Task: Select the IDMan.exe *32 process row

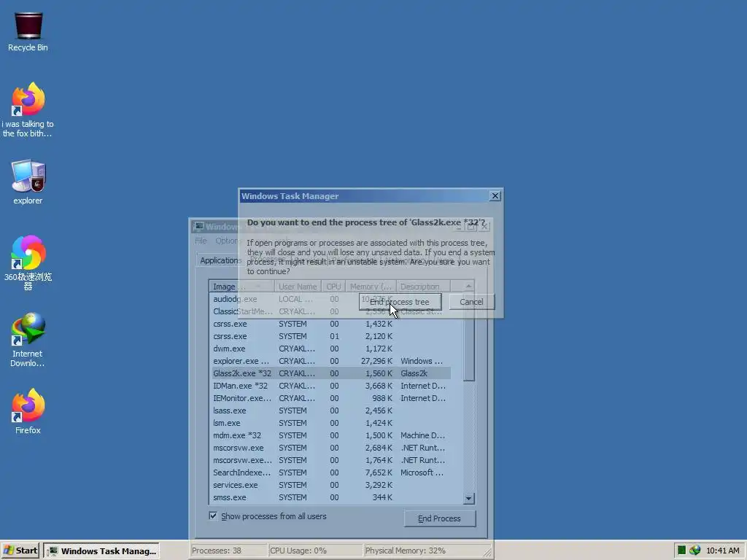Action: pos(331,386)
